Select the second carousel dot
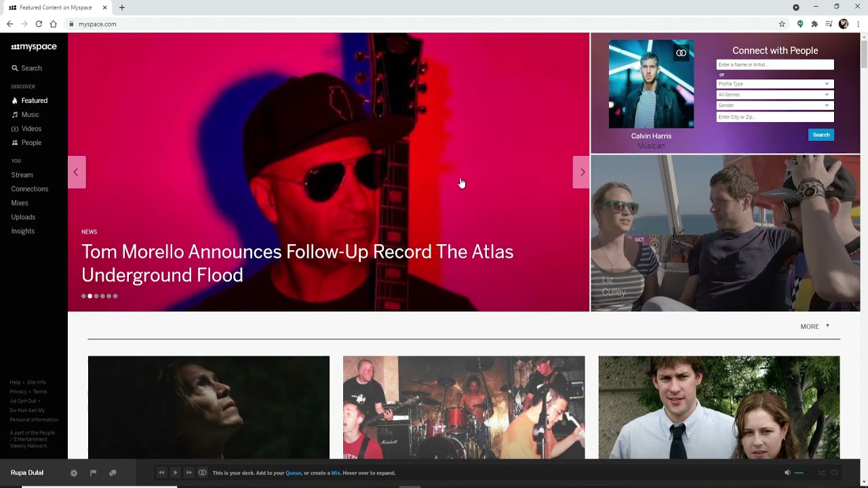This screenshot has width=868, height=488. click(x=90, y=296)
